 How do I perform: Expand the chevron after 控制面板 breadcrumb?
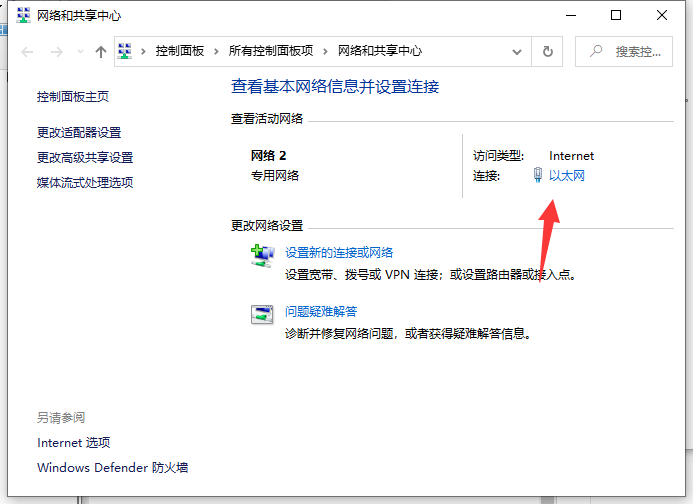coord(217,51)
